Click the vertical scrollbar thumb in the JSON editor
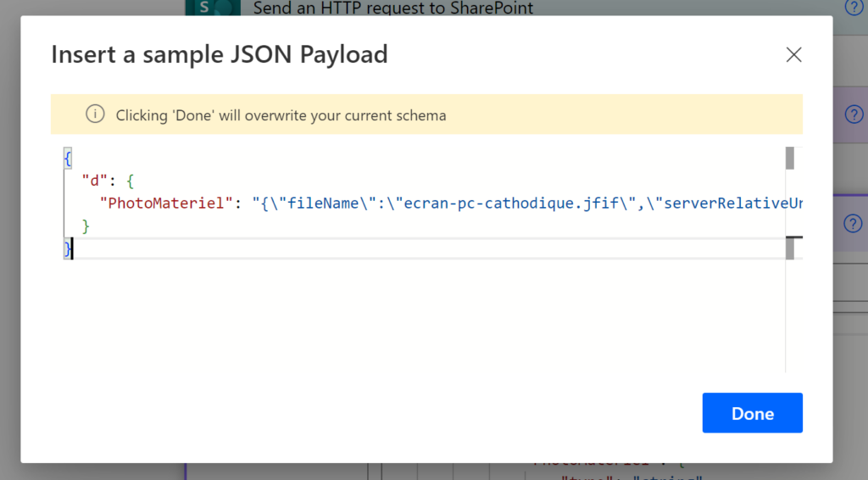868x480 pixels. [x=790, y=159]
